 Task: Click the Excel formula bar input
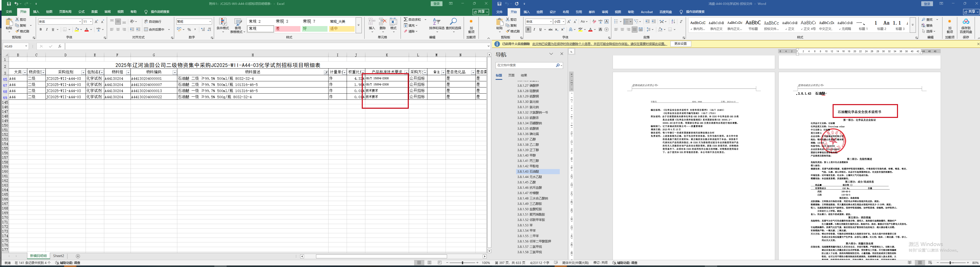[x=276, y=46]
